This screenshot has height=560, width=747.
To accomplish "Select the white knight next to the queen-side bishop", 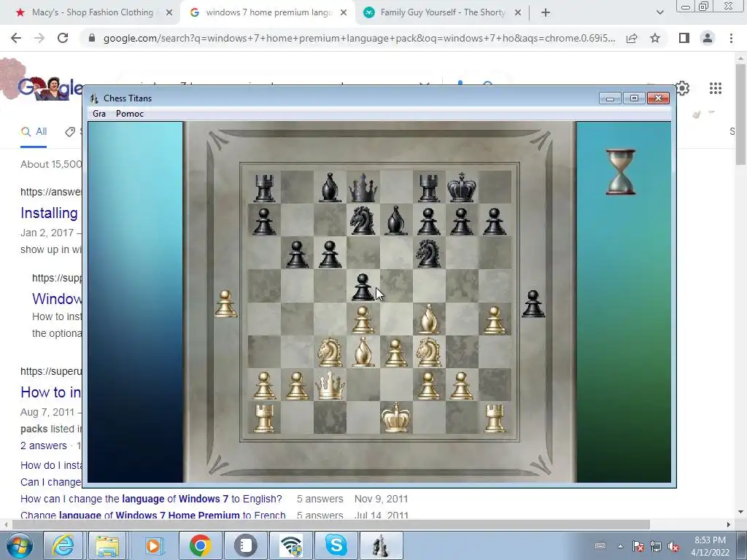I will pyautogui.click(x=330, y=352).
